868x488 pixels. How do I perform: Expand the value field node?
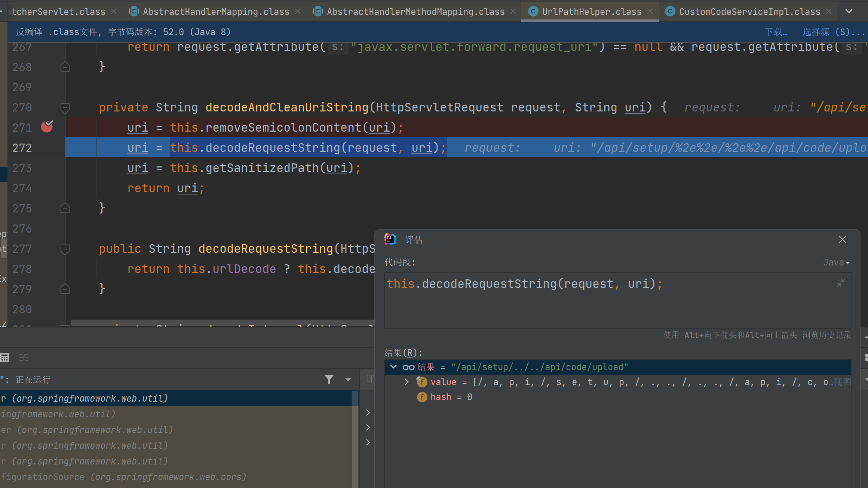407,382
